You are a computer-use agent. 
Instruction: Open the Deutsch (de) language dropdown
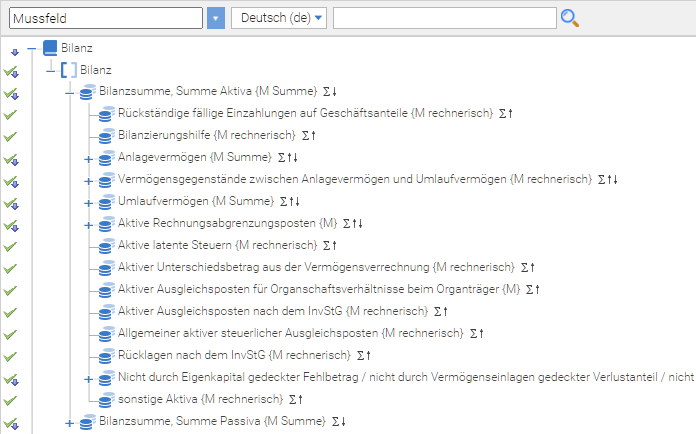coord(279,18)
